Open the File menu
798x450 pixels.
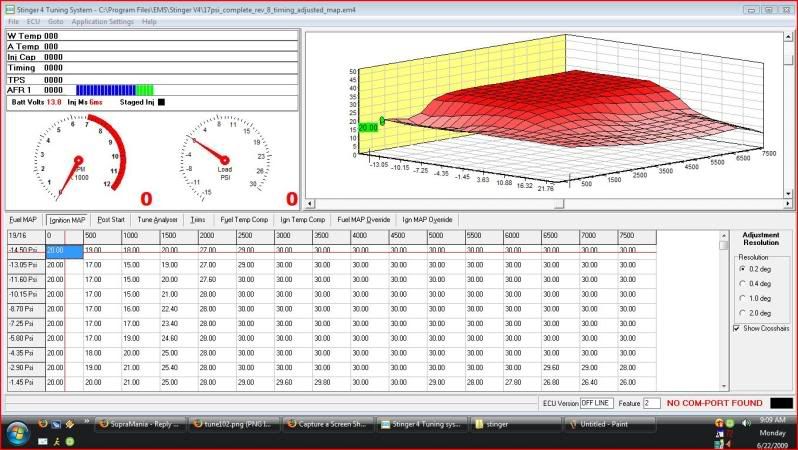point(13,21)
